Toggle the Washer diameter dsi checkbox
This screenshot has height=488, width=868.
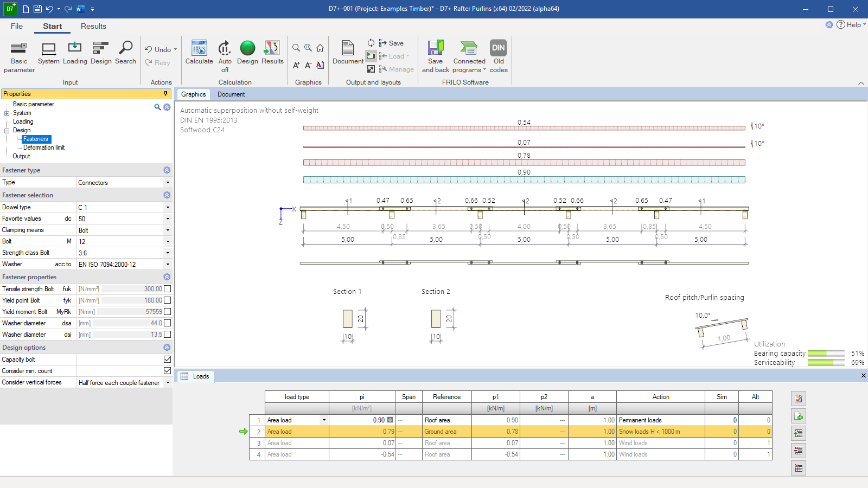coord(167,335)
